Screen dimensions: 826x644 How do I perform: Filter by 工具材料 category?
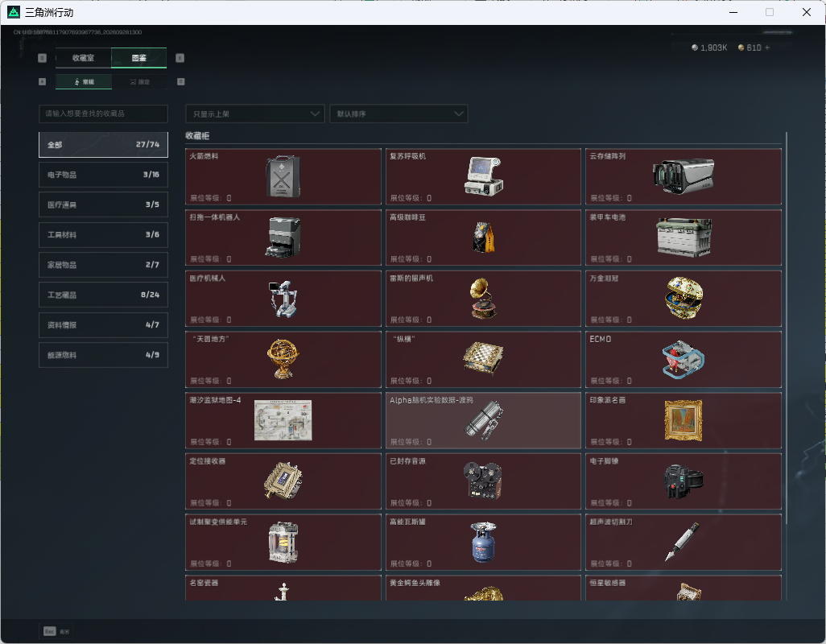point(103,235)
